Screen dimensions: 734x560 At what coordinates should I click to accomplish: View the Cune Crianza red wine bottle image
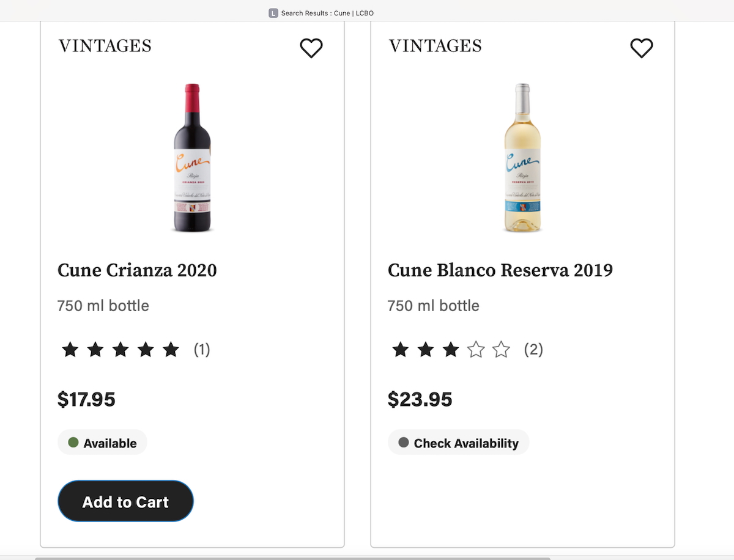(x=192, y=158)
